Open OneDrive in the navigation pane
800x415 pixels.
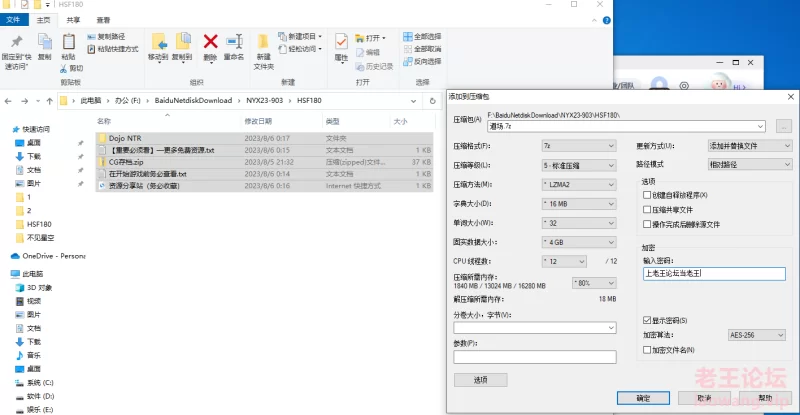click(x=48, y=256)
